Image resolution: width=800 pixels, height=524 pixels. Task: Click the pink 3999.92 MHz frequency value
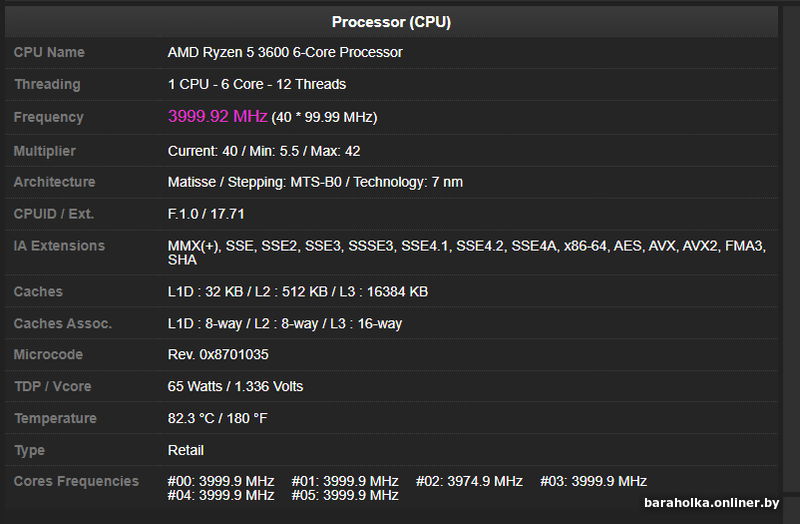217,116
